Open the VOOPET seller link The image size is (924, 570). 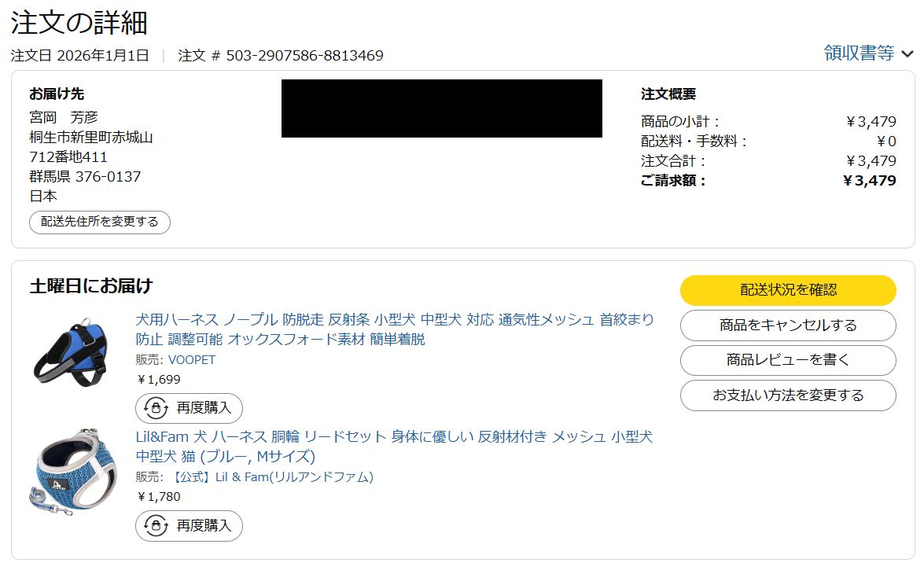[x=192, y=360]
